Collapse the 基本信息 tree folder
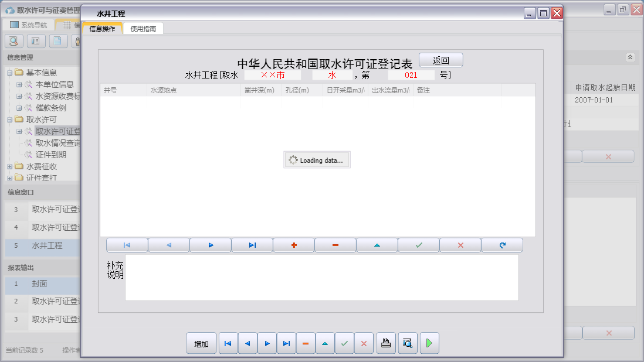 coord(10,73)
